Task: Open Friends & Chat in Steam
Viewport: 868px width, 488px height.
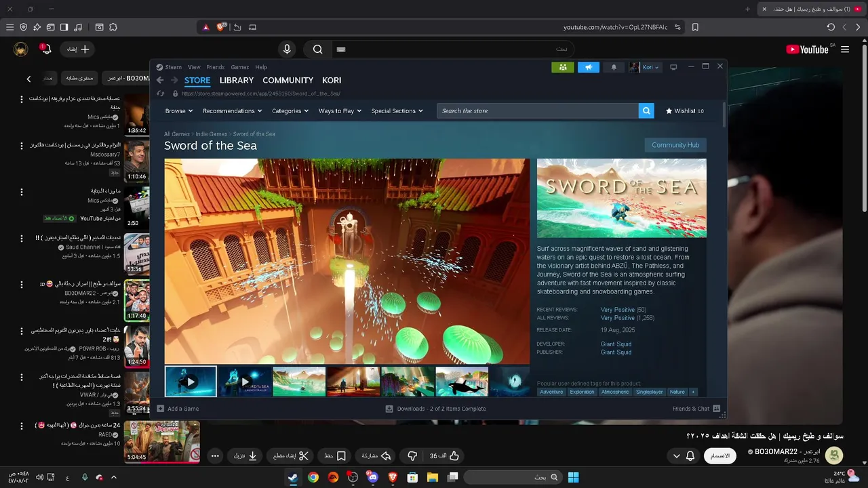Action: point(696,409)
